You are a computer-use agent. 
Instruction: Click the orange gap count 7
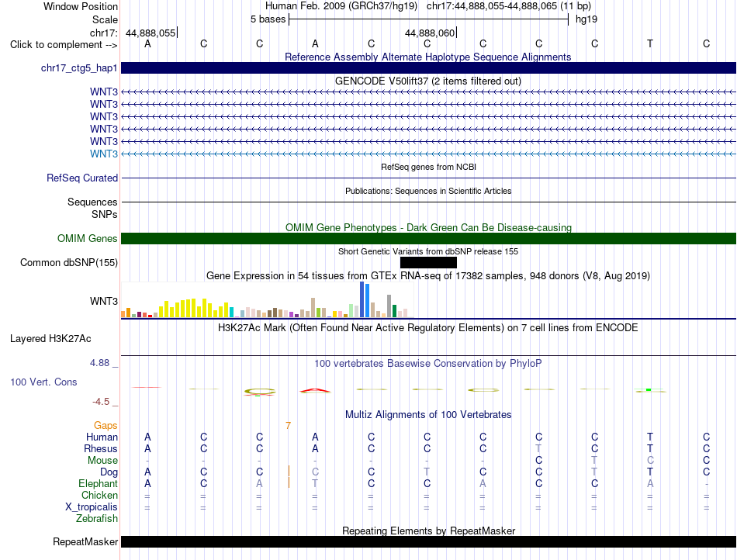pos(288,426)
